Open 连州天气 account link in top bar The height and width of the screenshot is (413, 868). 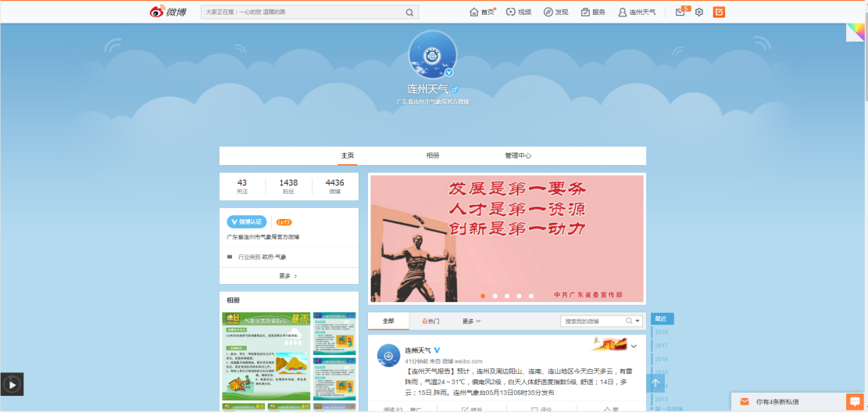click(638, 13)
